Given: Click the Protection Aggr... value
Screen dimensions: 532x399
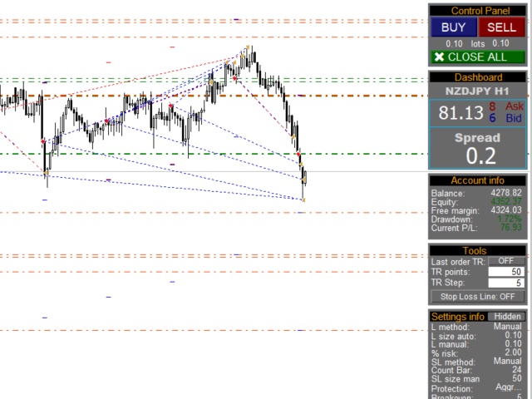Looking at the screenshot, I should tap(508, 387).
